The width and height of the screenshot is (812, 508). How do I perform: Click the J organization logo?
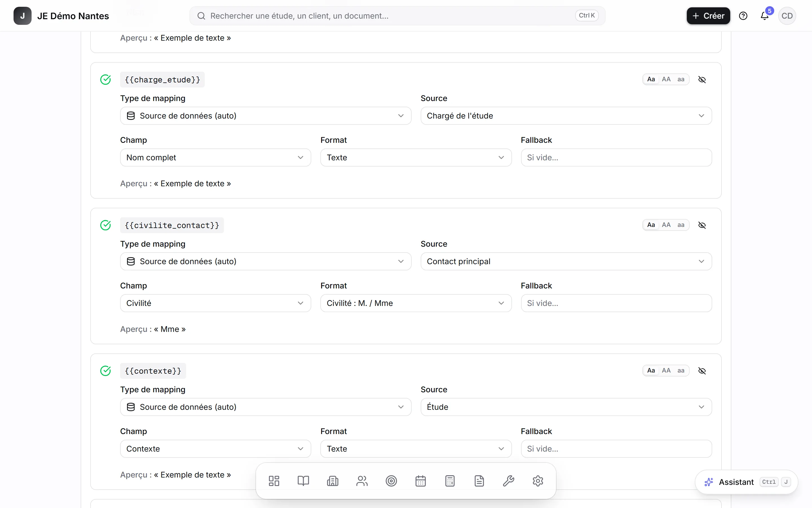tap(23, 16)
